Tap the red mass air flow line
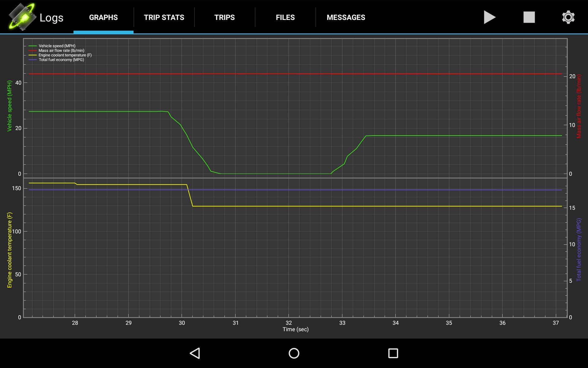Screen dimensions: 588x368 (296, 74)
